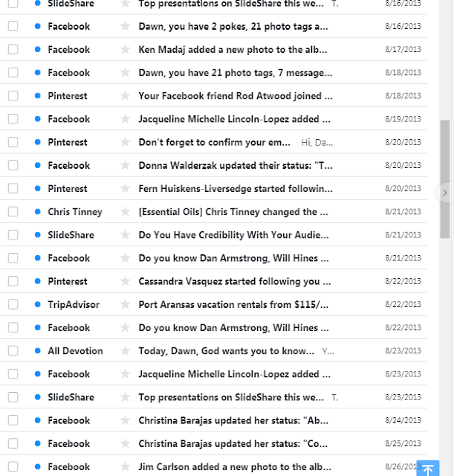The image size is (454, 476).
Task: Click unread dot on TripAdvisor email
Action: pos(38,304)
